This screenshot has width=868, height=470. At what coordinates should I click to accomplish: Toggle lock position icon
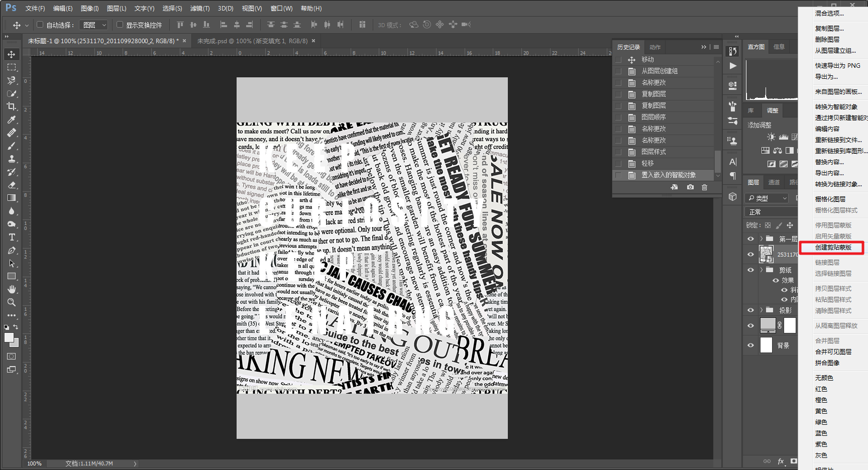pos(790,225)
